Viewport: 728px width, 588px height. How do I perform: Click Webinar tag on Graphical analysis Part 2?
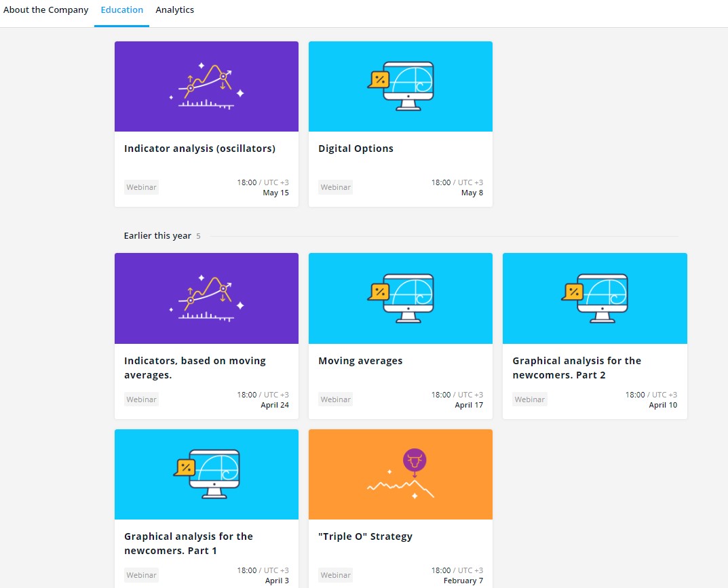coord(530,399)
